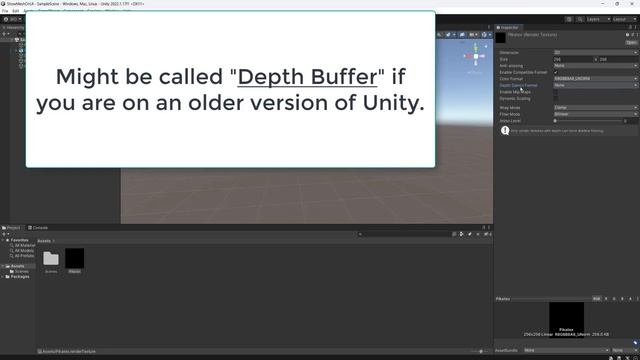Open the File menu
Viewport: 640px width, 360px height.
(x=5, y=11)
